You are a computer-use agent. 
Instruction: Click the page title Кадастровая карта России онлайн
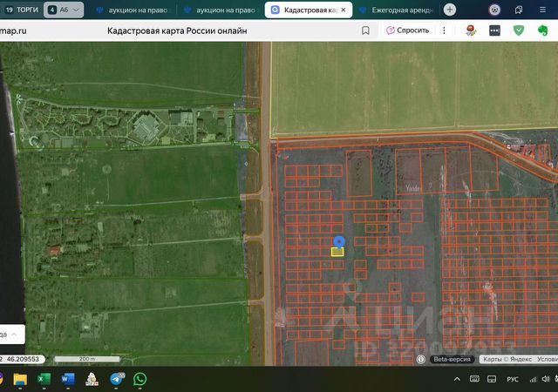point(177,31)
